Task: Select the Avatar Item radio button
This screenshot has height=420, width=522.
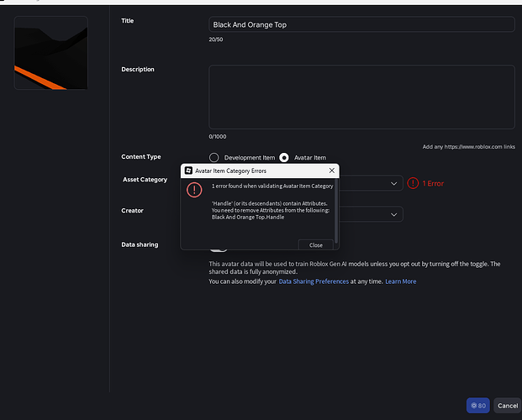Action: click(284, 157)
